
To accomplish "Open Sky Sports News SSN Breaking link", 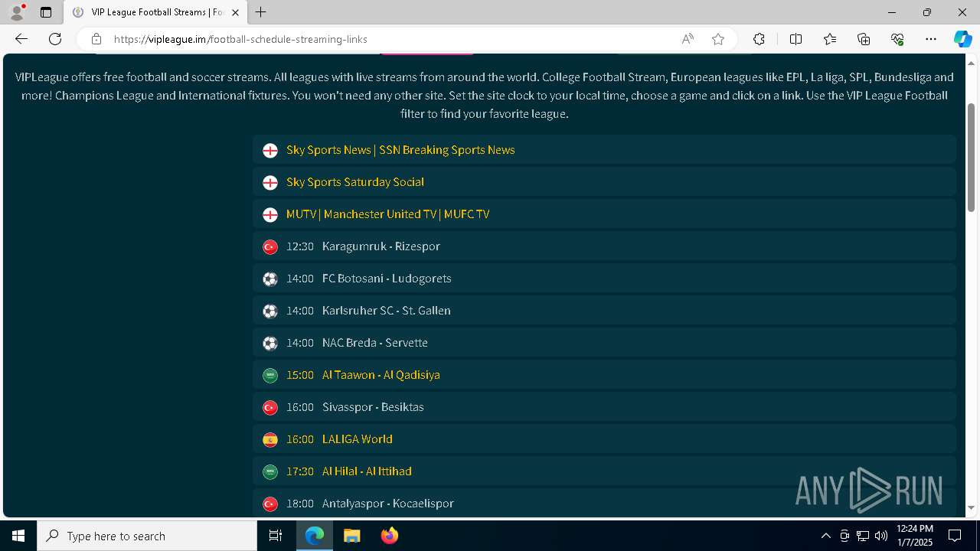I will click(x=400, y=150).
